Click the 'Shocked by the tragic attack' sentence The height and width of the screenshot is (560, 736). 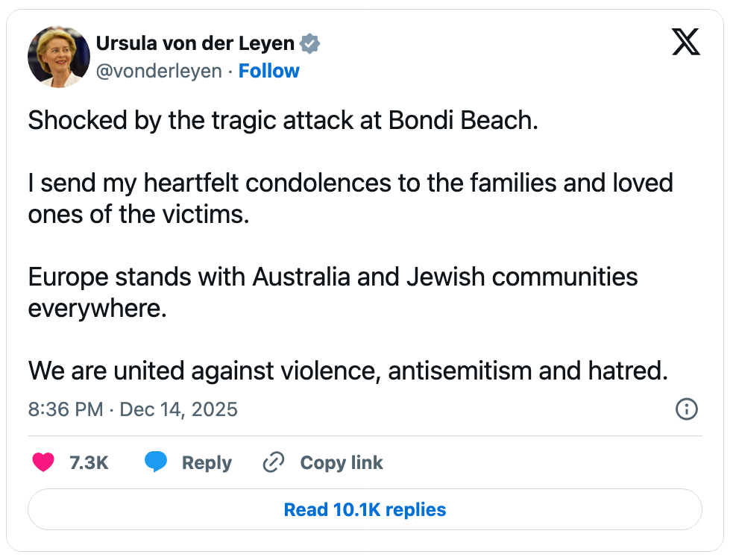[283, 121]
